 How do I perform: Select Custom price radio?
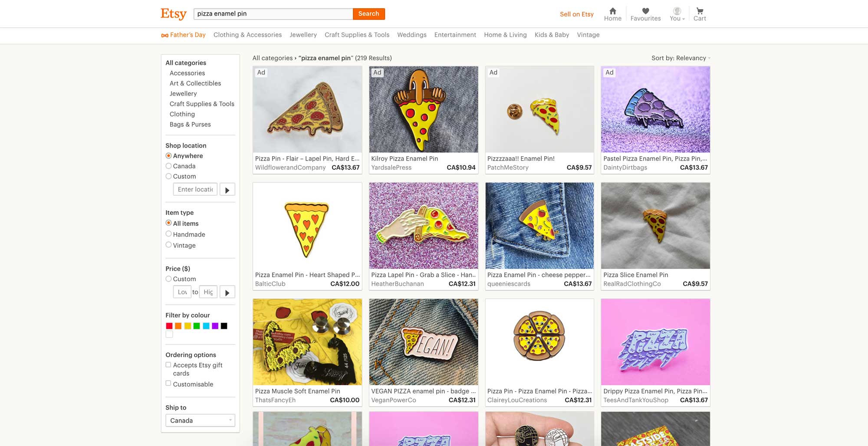click(x=168, y=279)
